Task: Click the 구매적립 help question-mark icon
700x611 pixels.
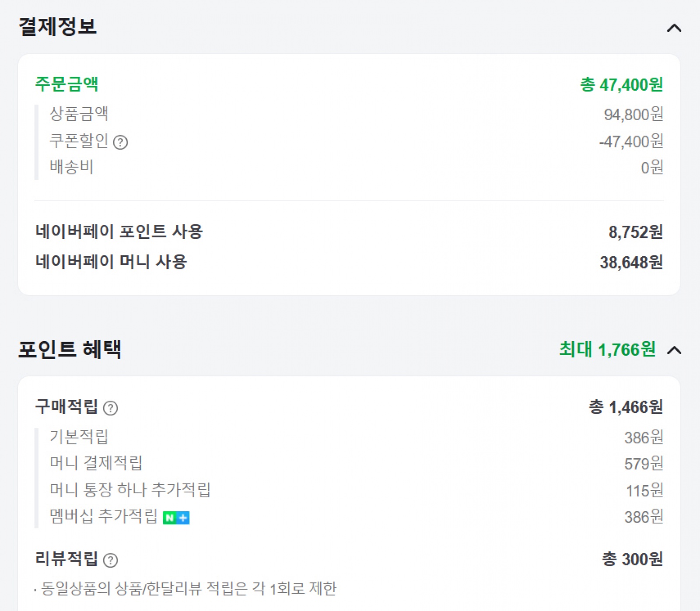Action: [110, 408]
